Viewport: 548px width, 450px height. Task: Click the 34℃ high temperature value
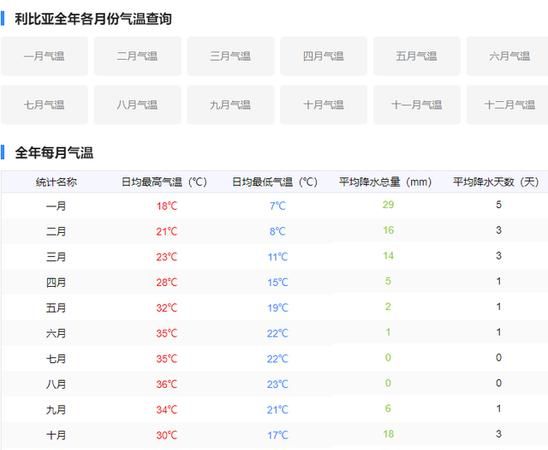coord(167,410)
